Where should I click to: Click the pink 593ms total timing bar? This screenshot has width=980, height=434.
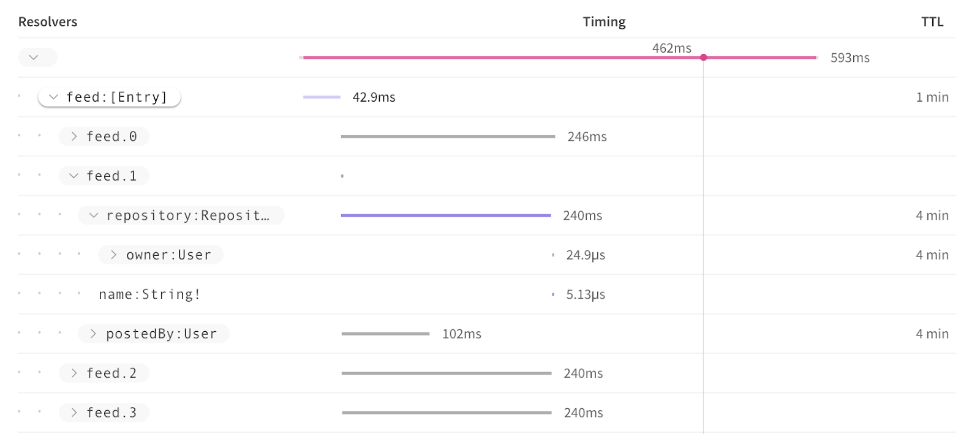pyautogui.click(x=560, y=58)
